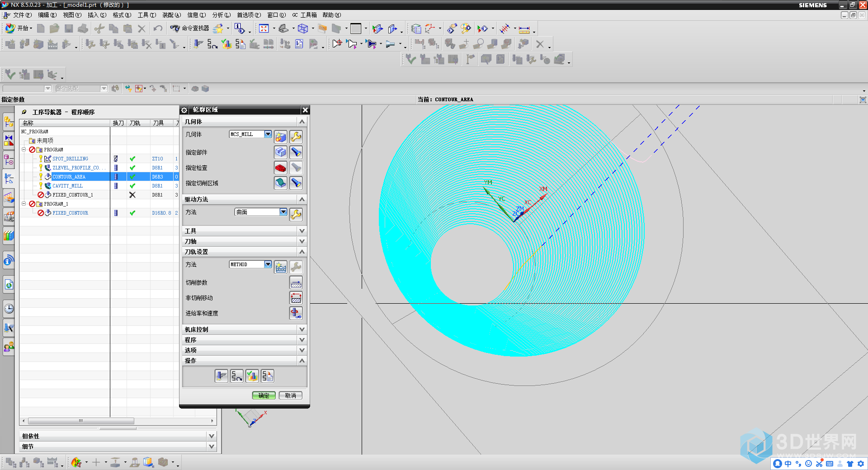Open the 插入 (Insert) menu

pyautogui.click(x=97, y=15)
